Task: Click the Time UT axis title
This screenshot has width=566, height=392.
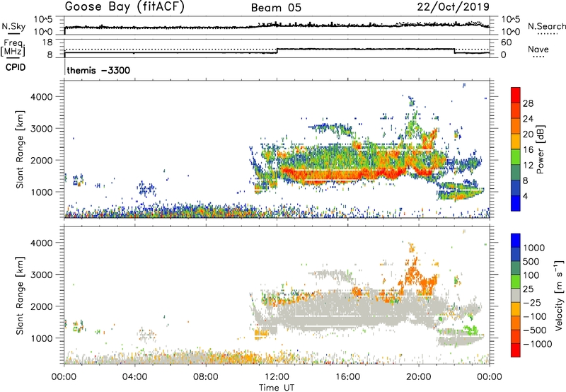Action: (x=277, y=387)
